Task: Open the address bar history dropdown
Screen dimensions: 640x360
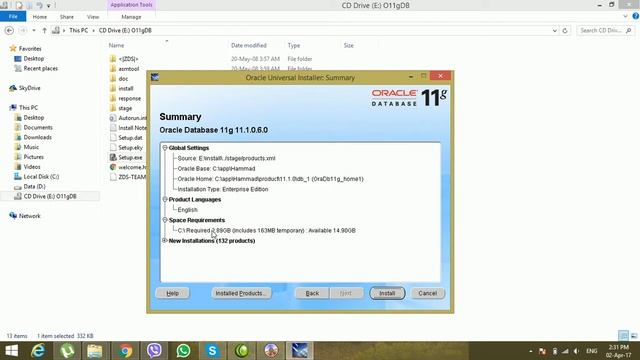Action: 554,31
